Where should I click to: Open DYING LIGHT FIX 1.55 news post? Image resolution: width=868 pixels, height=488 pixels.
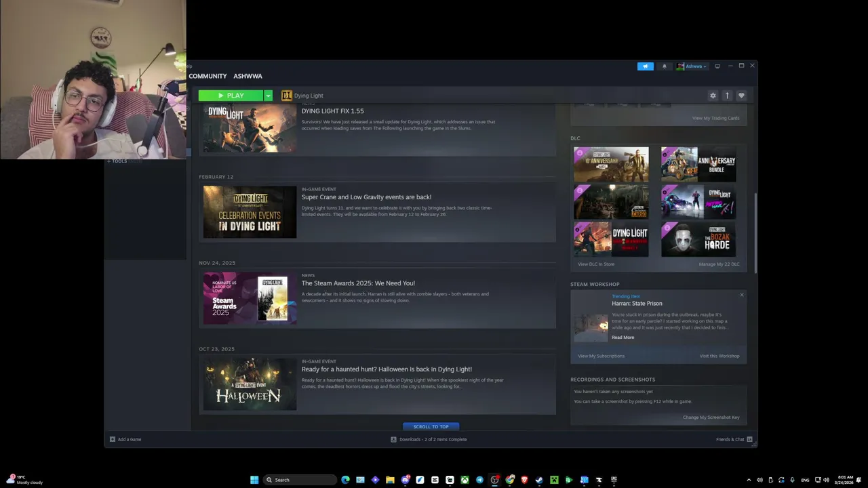[x=332, y=111]
